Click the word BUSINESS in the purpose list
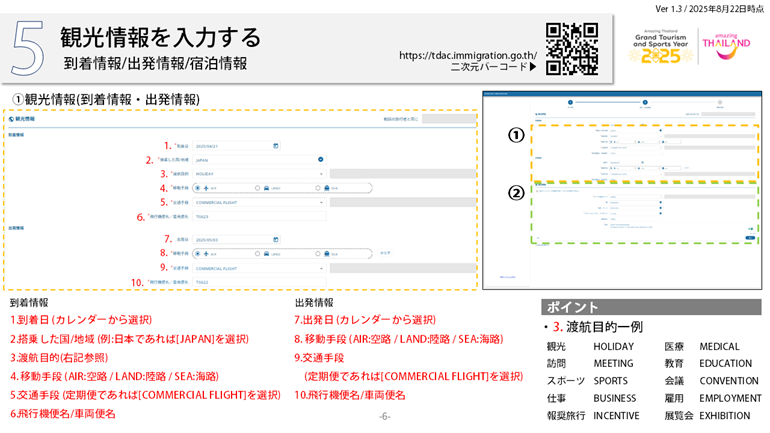The width and height of the screenshot is (770, 433). pyautogui.click(x=615, y=399)
